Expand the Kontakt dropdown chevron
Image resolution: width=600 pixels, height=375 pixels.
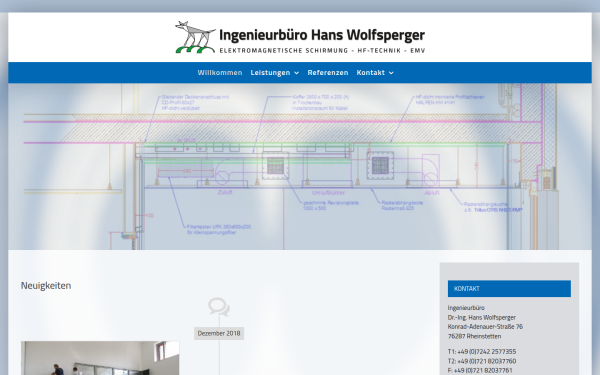(391, 73)
